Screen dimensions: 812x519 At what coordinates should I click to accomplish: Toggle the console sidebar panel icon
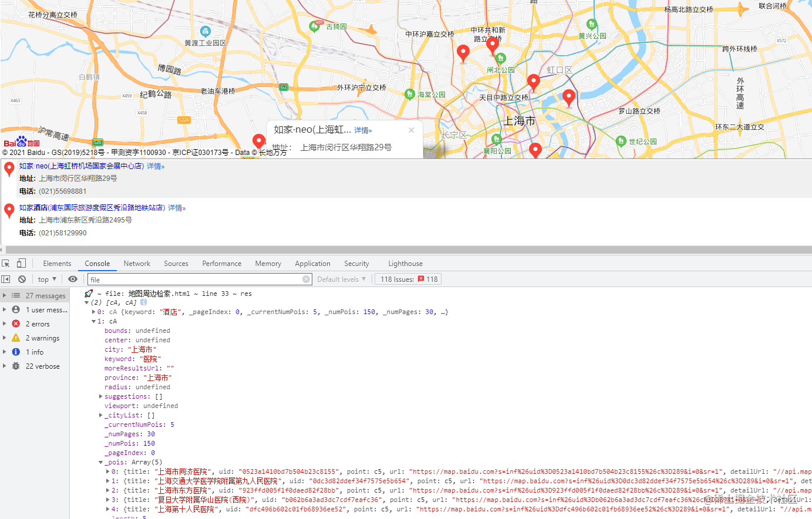click(6, 279)
